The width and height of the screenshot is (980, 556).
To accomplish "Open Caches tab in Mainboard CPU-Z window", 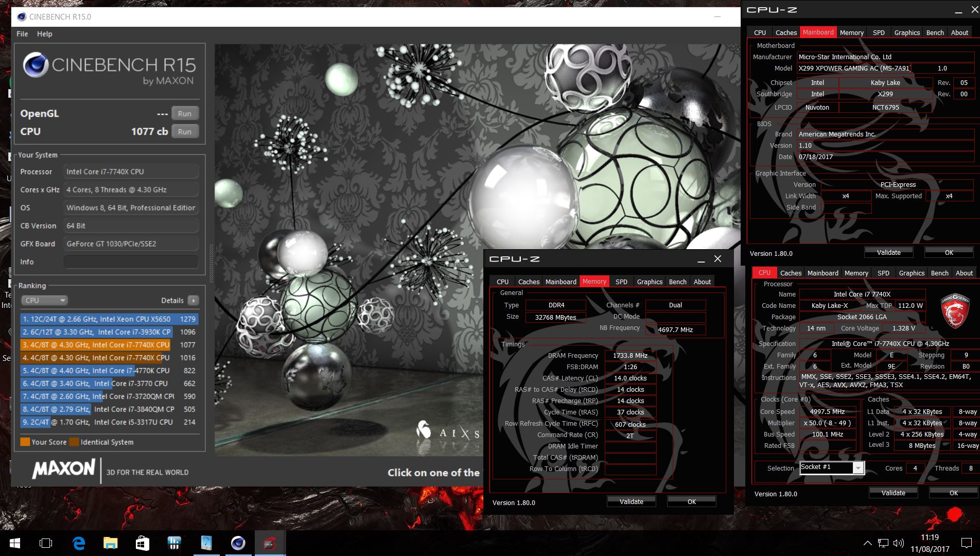I will (x=786, y=32).
